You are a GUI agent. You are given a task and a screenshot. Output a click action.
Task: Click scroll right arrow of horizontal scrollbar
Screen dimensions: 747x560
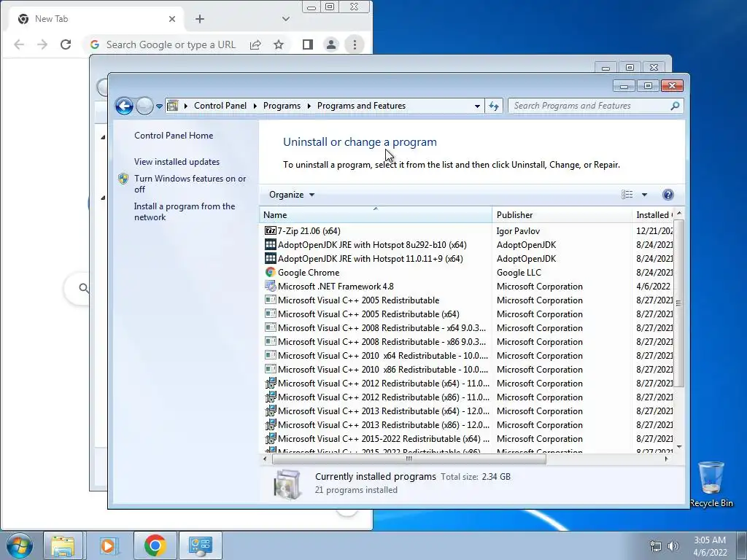[x=667, y=459]
